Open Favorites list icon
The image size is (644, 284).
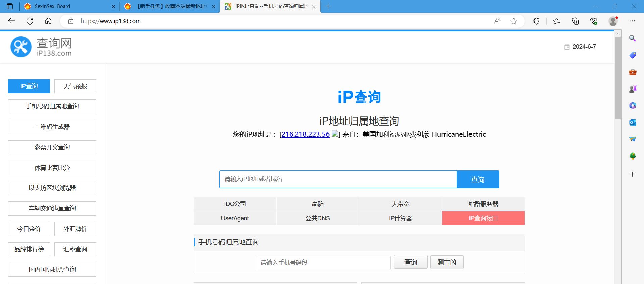557,21
